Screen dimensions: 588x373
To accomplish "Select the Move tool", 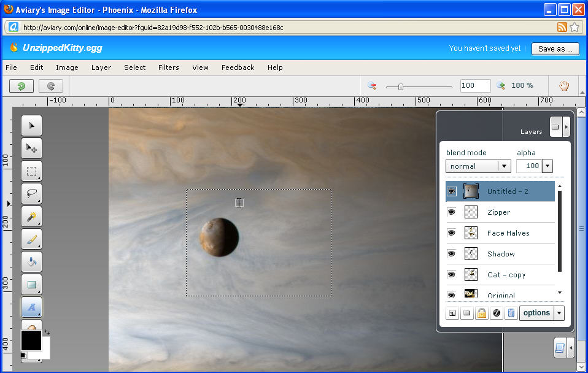I will coord(31,148).
